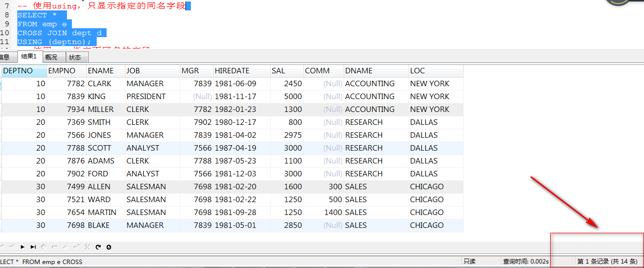Click the previous record arrow icon
644x268 pixels.
click(x=11, y=247)
